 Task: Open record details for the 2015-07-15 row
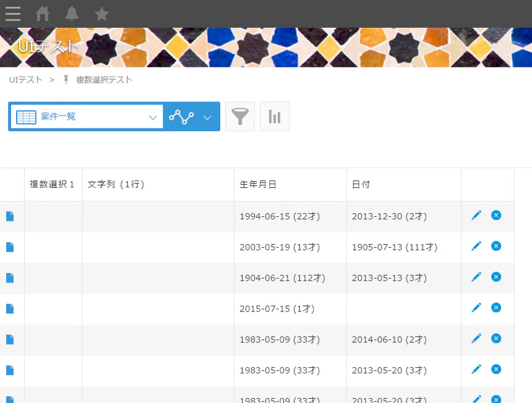(x=10, y=309)
